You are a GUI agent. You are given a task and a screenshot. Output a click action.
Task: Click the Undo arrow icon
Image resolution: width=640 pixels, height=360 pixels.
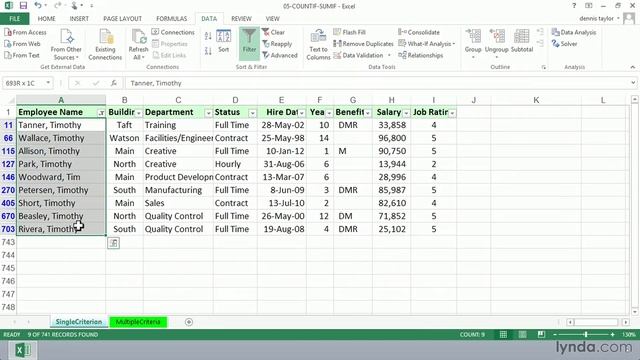click(38, 6)
